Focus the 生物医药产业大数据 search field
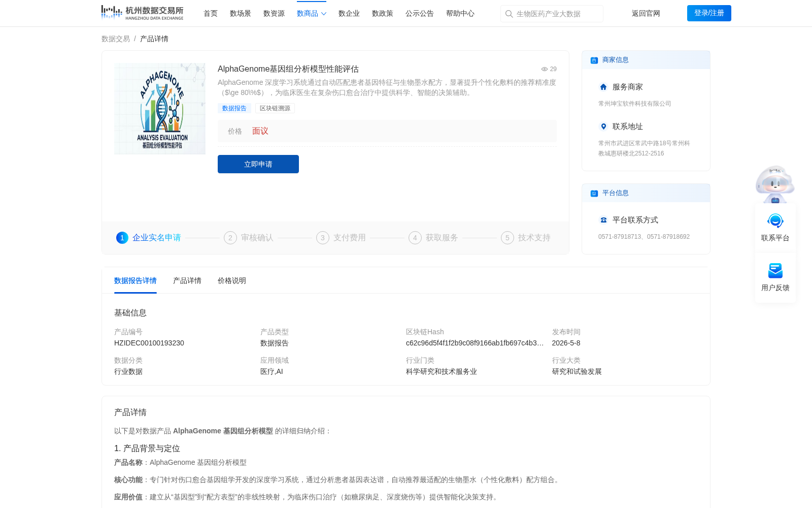812x508 pixels. pyautogui.click(x=552, y=14)
